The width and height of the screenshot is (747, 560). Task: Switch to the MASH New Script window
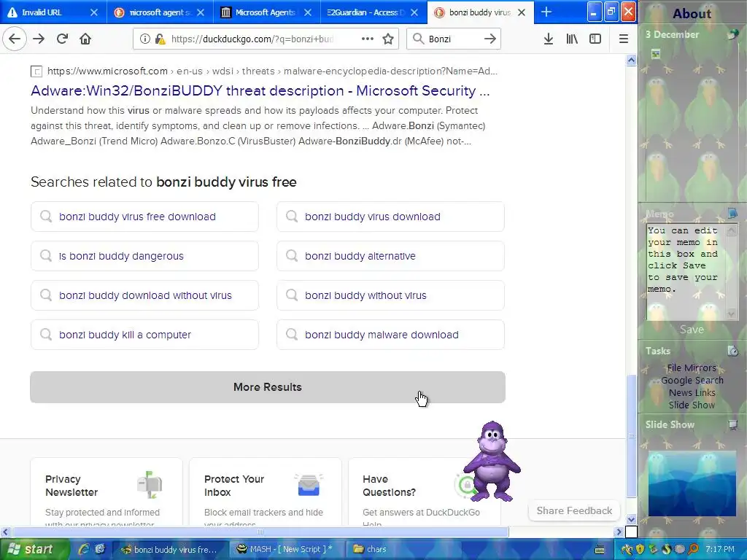click(x=285, y=549)
